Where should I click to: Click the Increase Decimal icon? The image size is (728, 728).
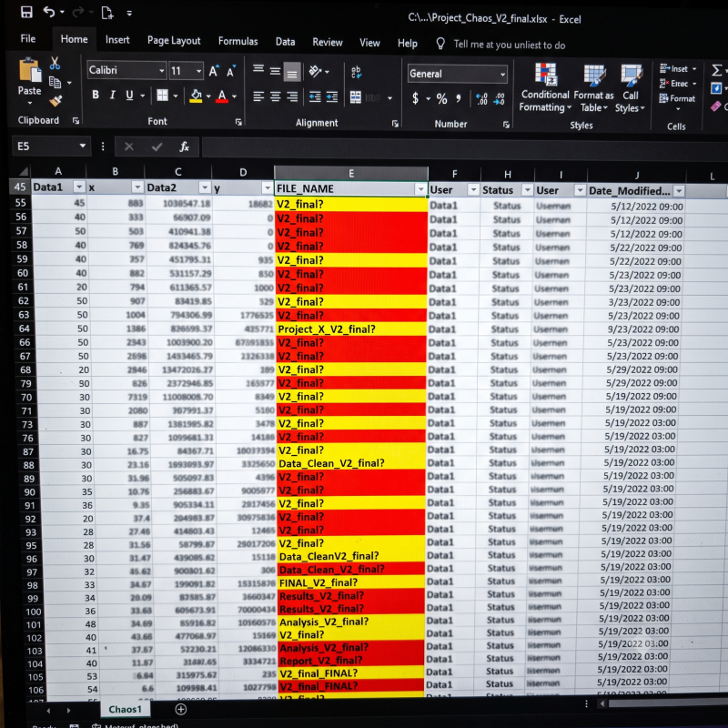click(481, 99)
